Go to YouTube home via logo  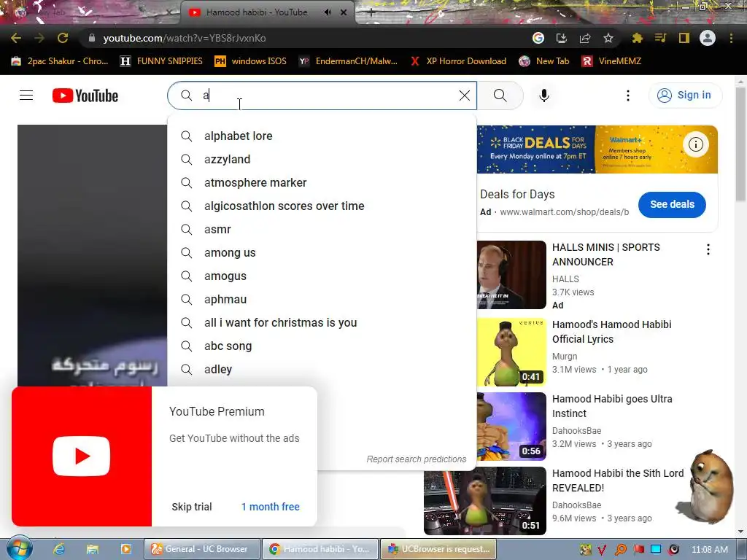[85, 96]
